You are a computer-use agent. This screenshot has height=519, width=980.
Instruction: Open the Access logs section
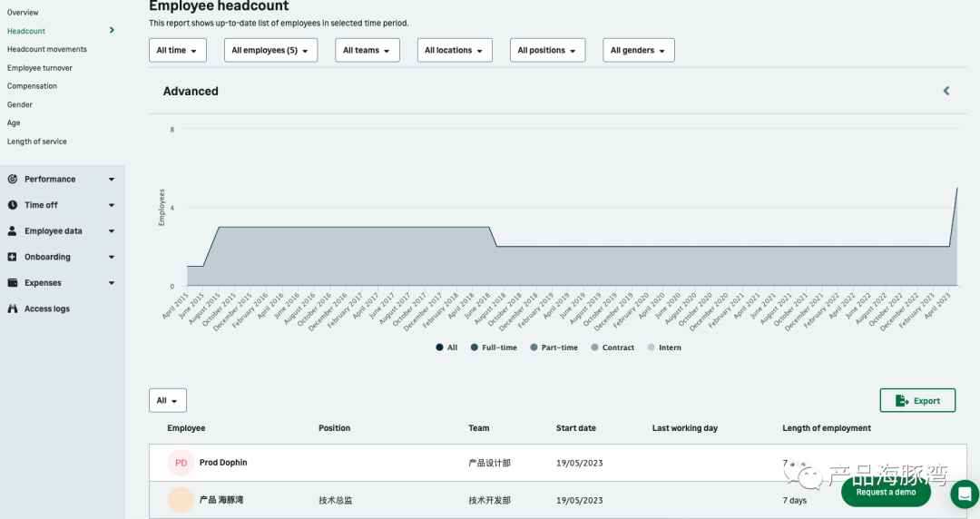pyautogui.click(x=47, y=308)
